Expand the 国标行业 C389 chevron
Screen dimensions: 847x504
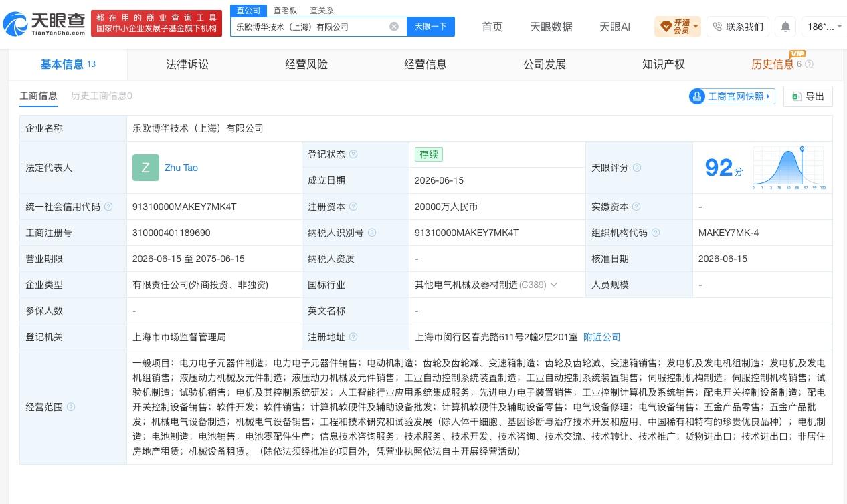553,285
